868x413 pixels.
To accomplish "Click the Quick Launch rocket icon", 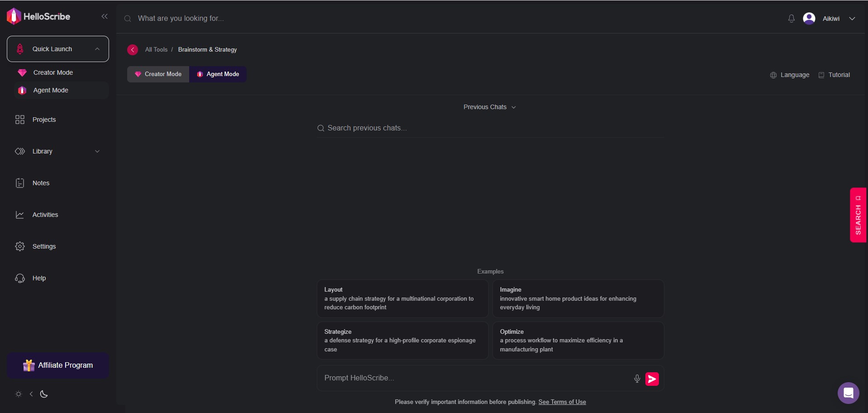I will pyautogui.click(x=20, y=49).
